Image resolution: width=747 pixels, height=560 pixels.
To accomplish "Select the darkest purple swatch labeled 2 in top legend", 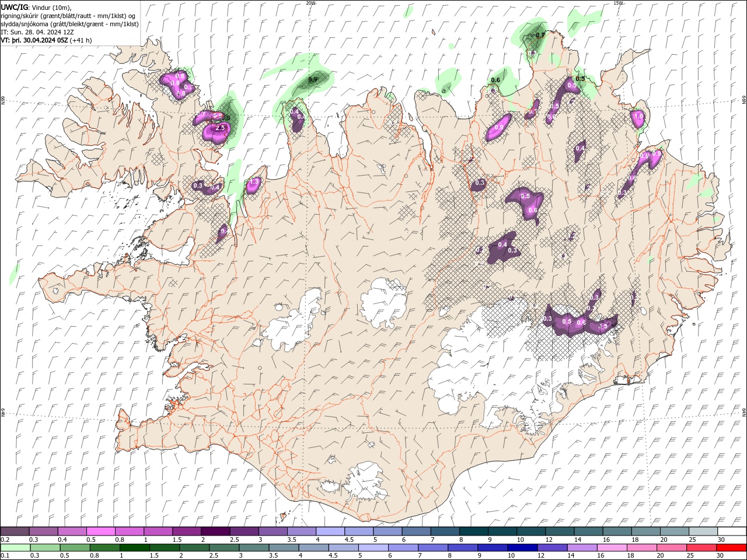I will (215, 531).
